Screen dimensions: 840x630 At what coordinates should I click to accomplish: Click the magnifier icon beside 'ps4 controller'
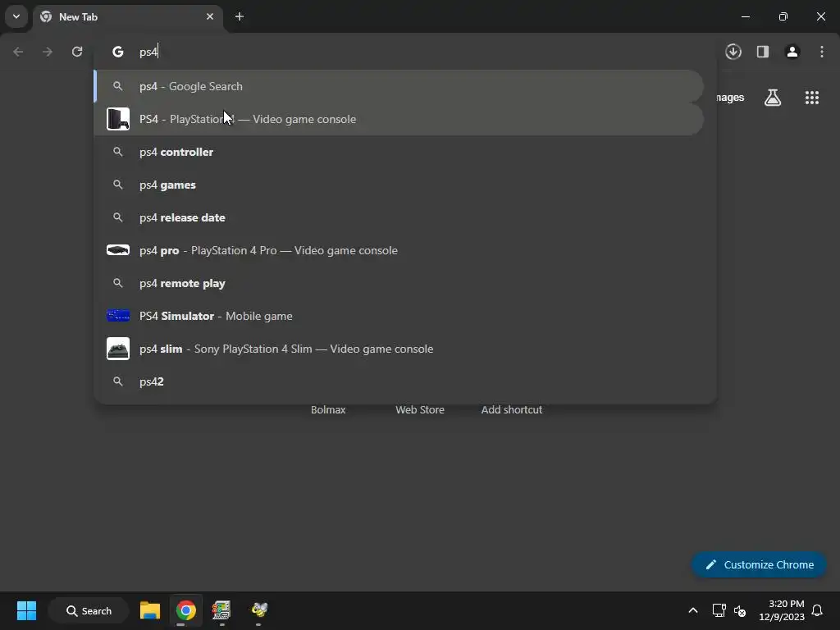click(x=118, y=152)
